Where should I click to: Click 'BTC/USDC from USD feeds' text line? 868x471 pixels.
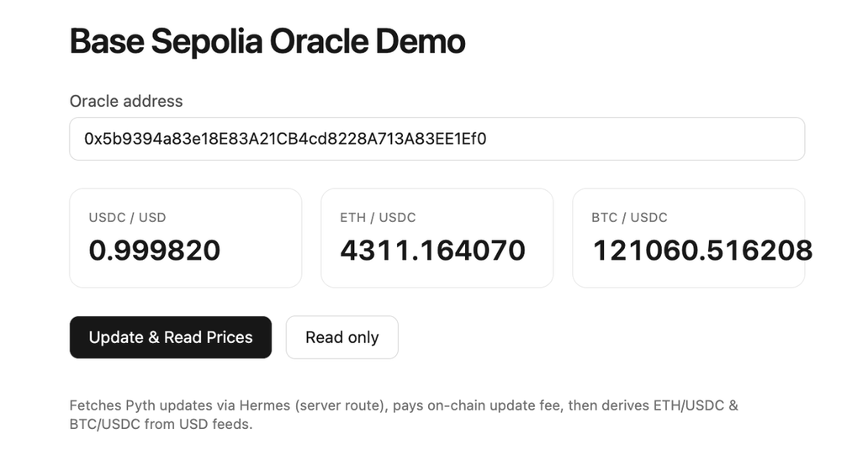pos(161,424)
